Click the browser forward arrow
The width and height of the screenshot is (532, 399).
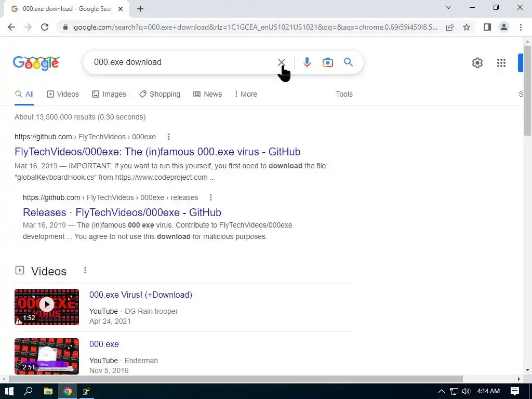pos(28,27)
